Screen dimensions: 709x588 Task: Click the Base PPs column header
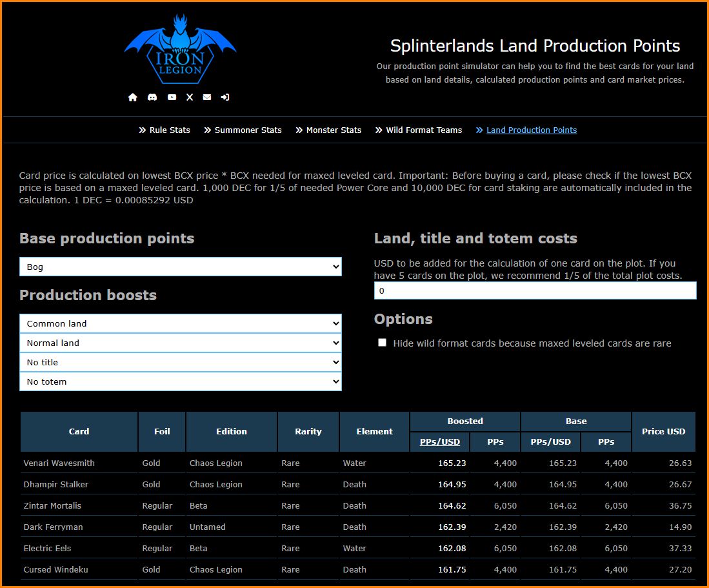[x=606, y=442]
